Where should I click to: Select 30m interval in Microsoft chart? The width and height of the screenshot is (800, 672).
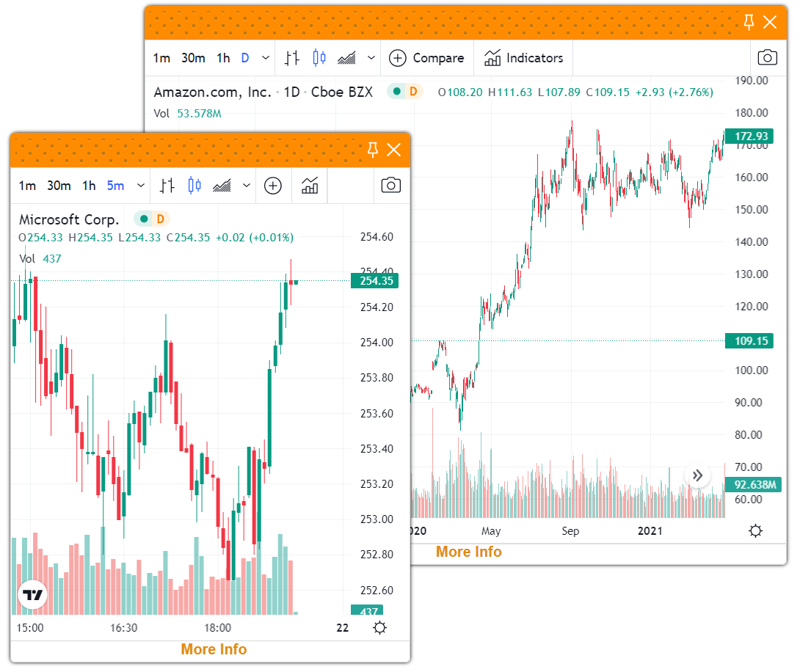tap(59, 186)
